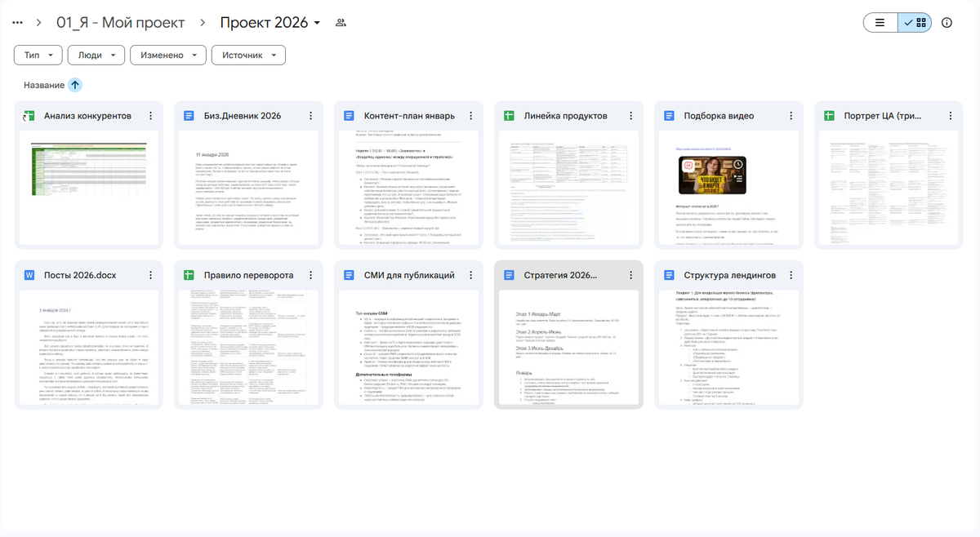Open more actions for Биз.Дневник 2026

[310, 116]
